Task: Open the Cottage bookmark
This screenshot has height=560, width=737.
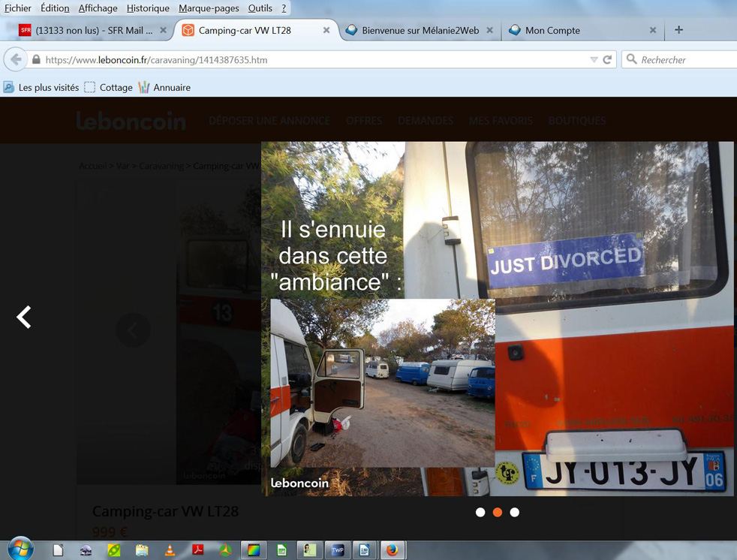Action: (x=109, y=88)
